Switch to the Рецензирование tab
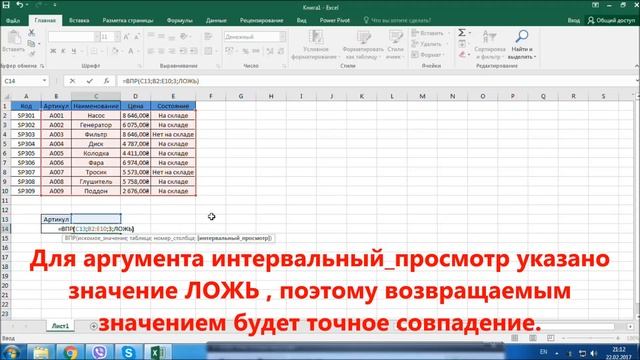The width and height of the screenshot is (640, 360). (261, 20)
